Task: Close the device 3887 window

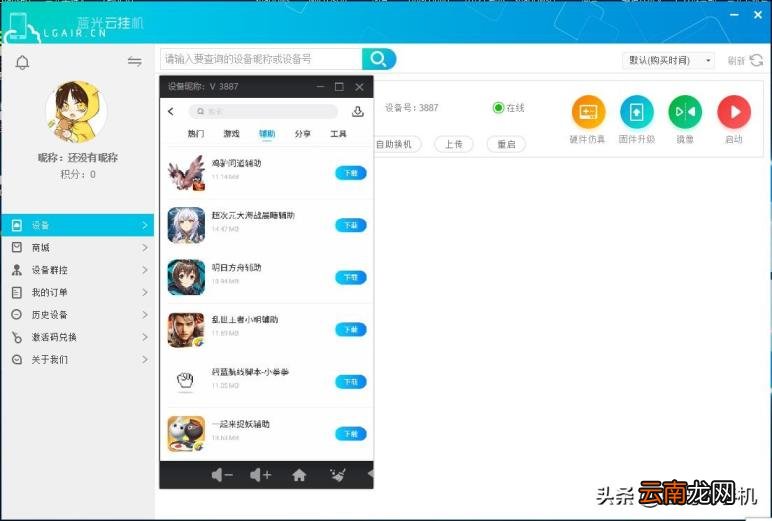Action: [359, 87]
